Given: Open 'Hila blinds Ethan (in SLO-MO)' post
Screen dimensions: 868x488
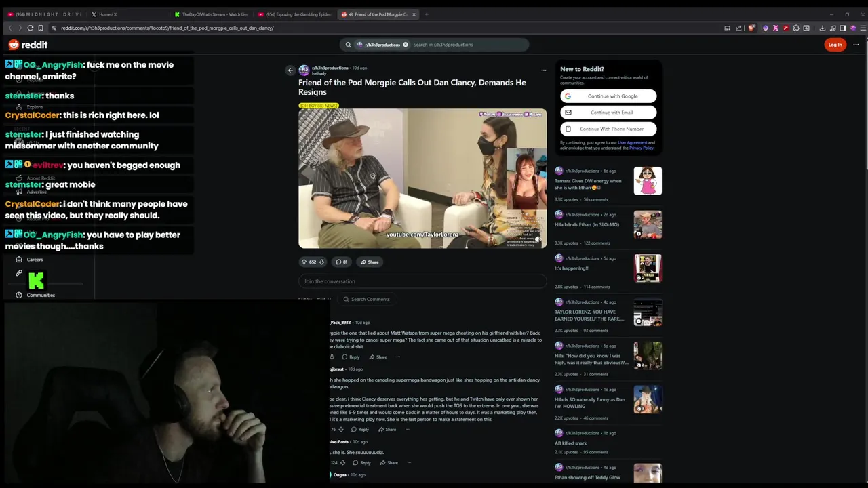Looking at the screenshot, I should tap(587, 224).
